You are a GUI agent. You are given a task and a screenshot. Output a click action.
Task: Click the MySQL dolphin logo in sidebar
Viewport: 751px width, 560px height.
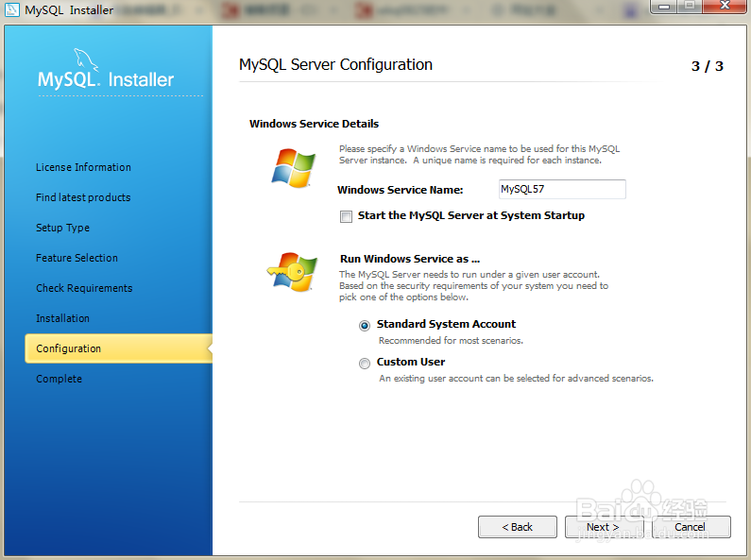(x=86, y=59)
